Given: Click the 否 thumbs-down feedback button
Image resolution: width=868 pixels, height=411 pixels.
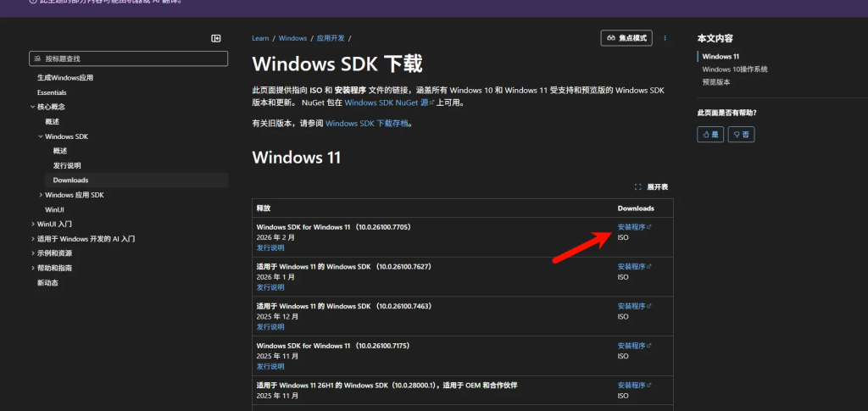Looking at the screenshot, I should tap(741, 135).
